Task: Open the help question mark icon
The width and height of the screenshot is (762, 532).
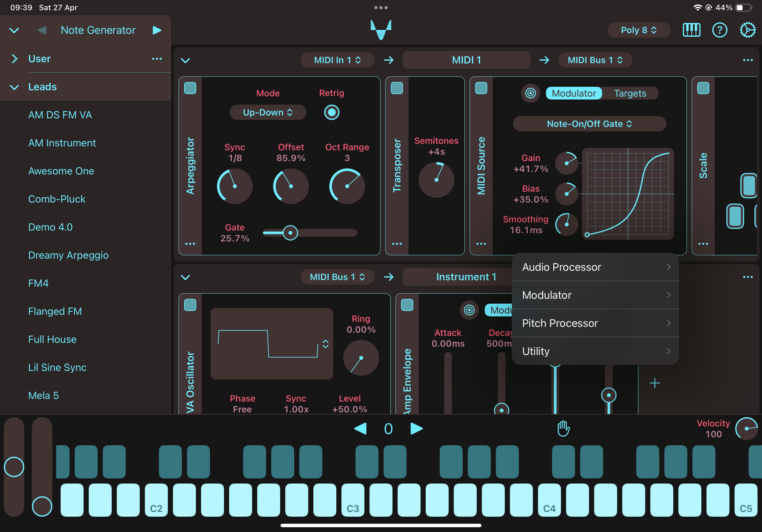Action: point(720,30)
